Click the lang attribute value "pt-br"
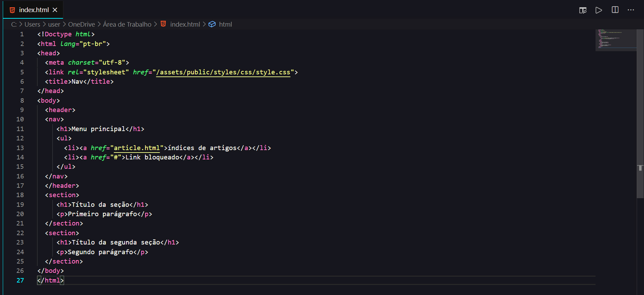 pos(93,44)
